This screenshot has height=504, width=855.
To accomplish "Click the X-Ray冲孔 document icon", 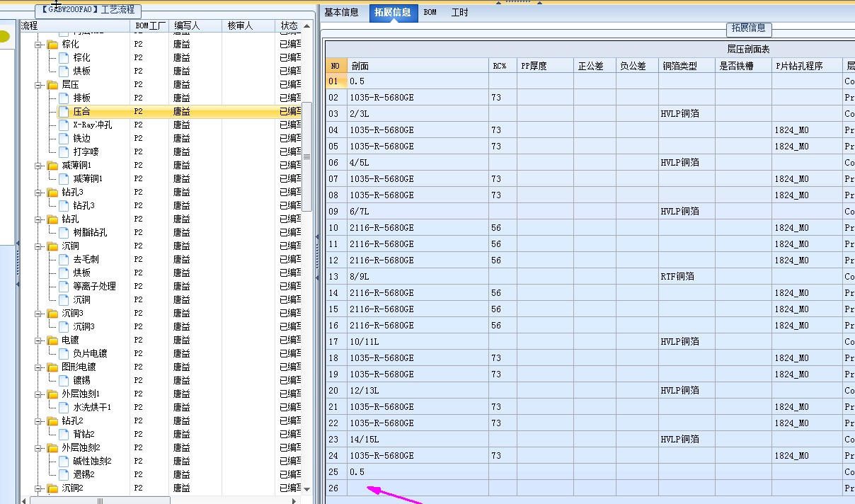I will click(x=64, y=125).
